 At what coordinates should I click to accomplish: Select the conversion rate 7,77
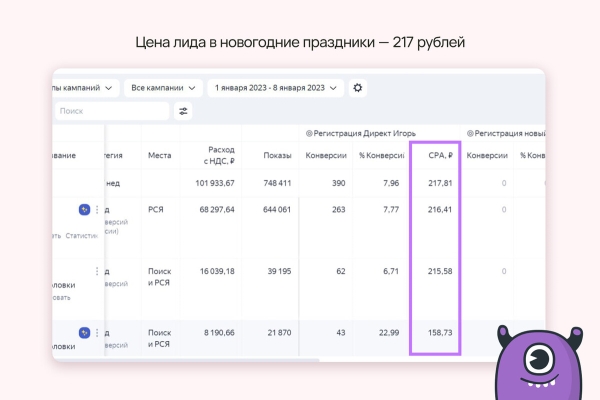[391, 210]
